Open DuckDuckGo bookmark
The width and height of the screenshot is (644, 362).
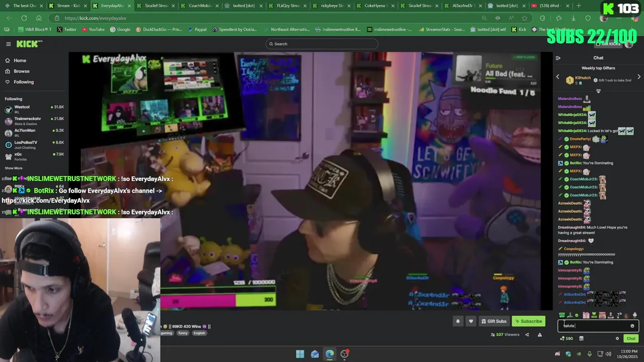(159, 29)
